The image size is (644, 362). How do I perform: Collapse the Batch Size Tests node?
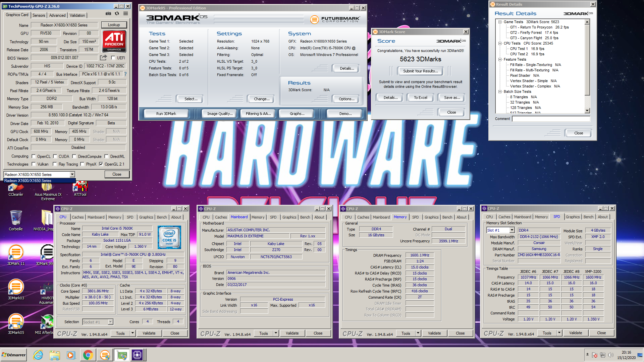coord(500,92)
